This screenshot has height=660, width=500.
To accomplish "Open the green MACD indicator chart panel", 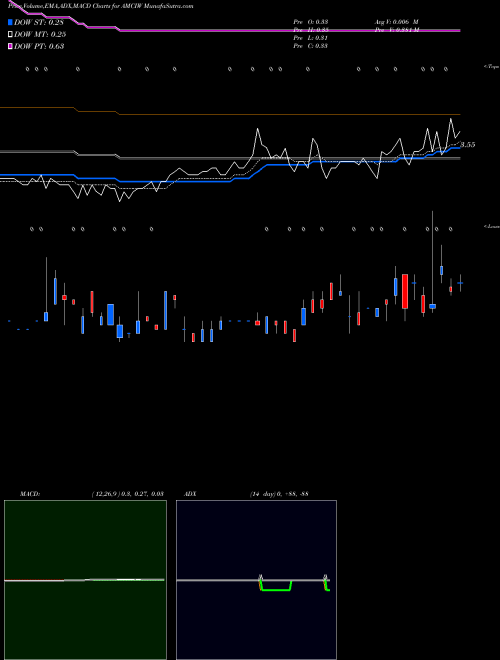I will coord(85,580).
